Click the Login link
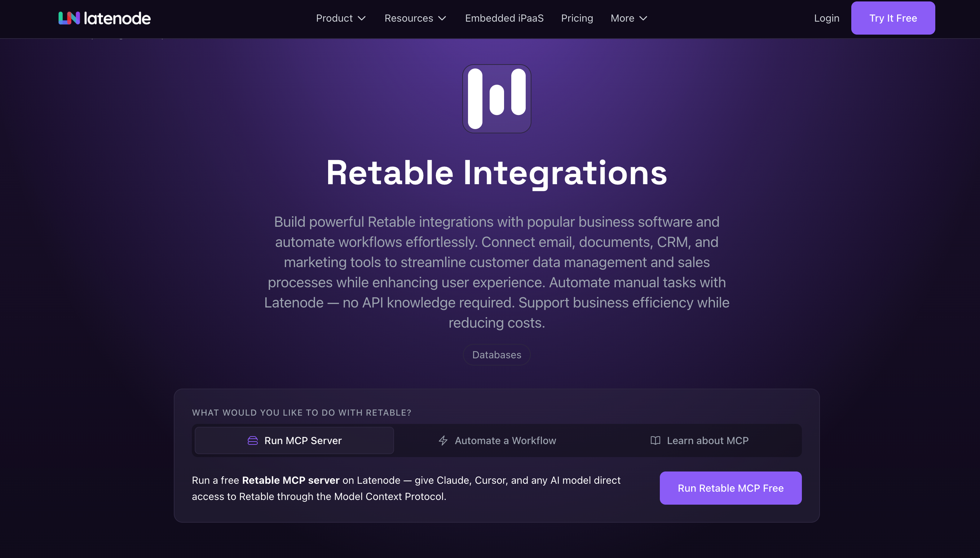This screenshot has width=980, height=558. click(826, 18)
